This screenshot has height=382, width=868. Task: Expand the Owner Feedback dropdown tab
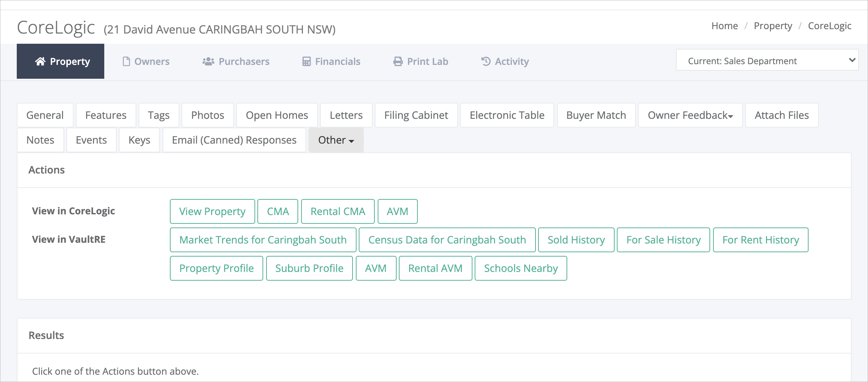tap(690, 115)
